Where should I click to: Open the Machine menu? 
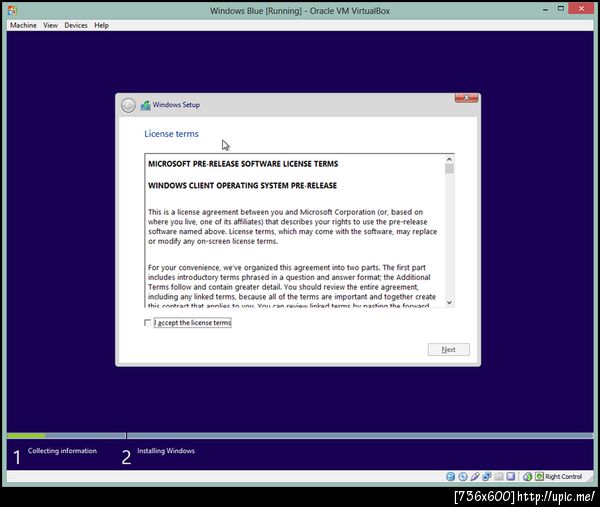(x=23, y=25)
